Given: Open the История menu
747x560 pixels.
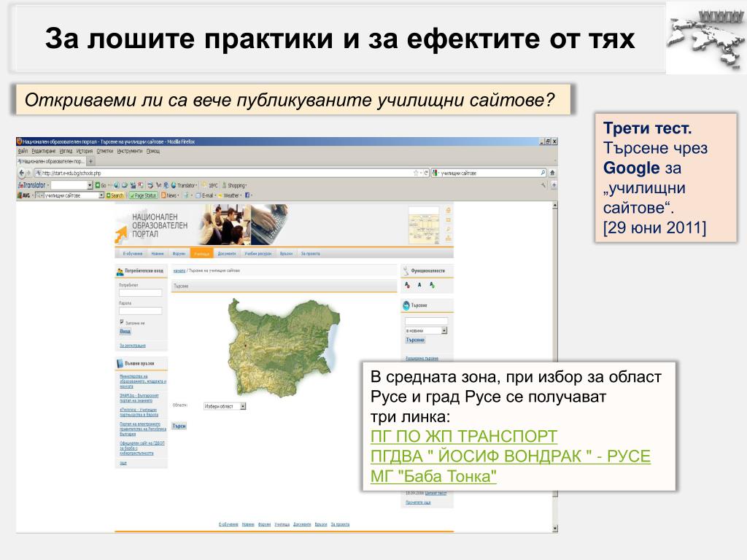Looking at the screenshot, I should tap(85, 151).
